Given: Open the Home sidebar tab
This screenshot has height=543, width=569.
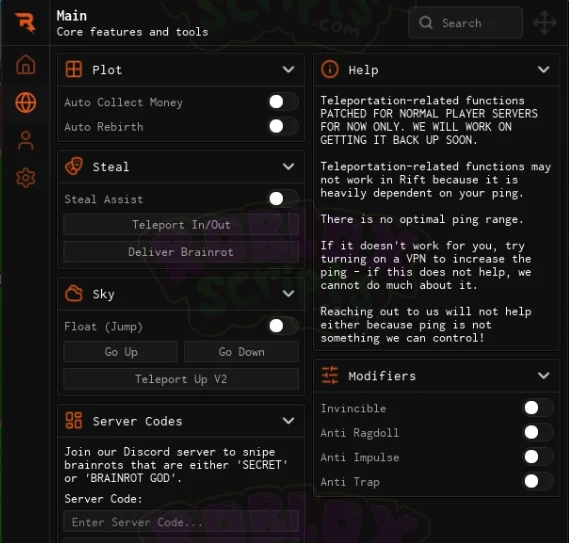Looking at the screenshot, I should [x=25, y=65].
